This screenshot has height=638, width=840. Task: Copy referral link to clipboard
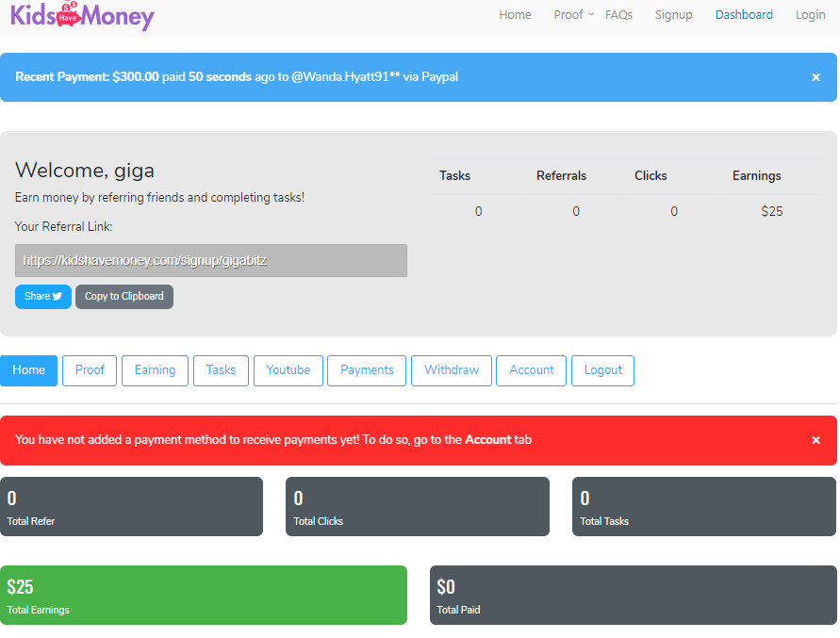point(124,297)
